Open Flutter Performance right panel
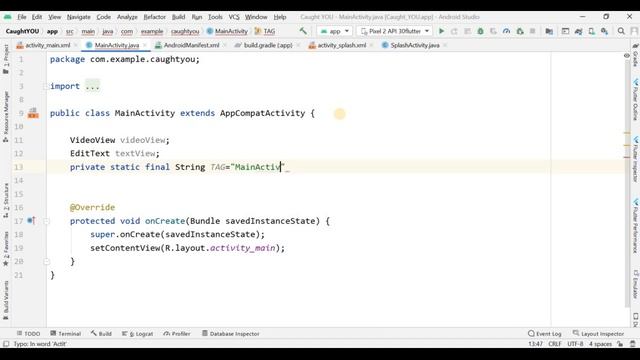This screenshot has height=360, width=640. (635, 226)
